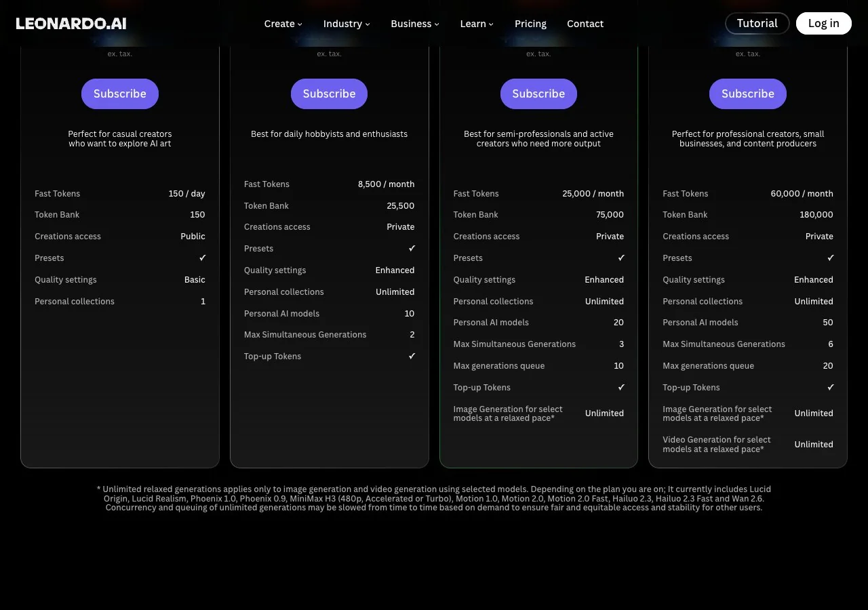Viewport: 868px width, 610px height.
Task: Subscribe to the semi-professionals plan
Action: (x=538, y=94)
